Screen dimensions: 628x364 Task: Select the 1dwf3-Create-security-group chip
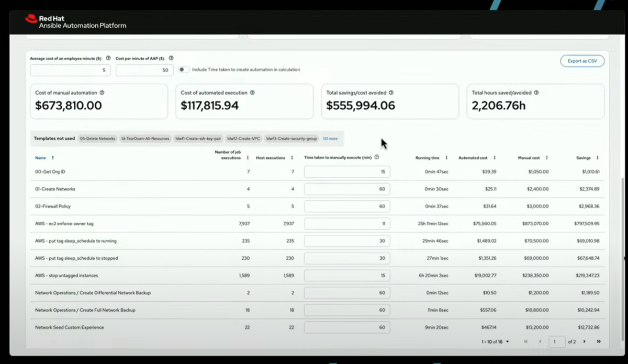(x=291, y=139)
